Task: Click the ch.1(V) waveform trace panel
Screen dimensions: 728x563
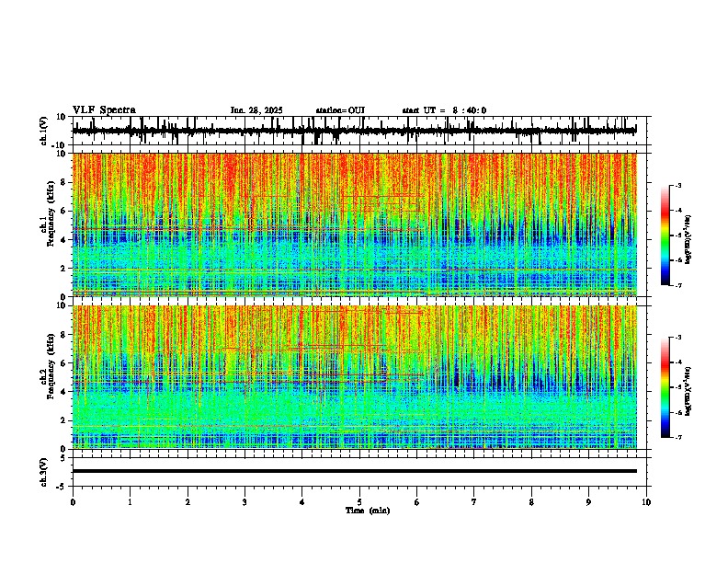Action: point(359,131)
